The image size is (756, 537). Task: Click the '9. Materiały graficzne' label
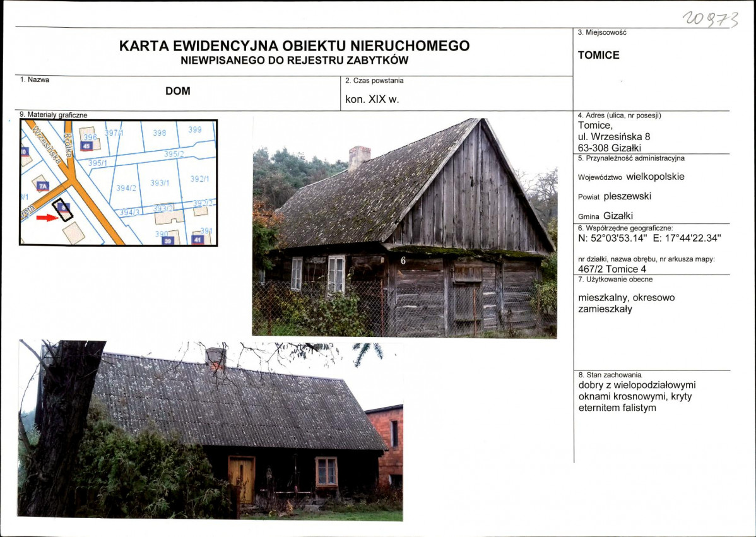point(54,115)
